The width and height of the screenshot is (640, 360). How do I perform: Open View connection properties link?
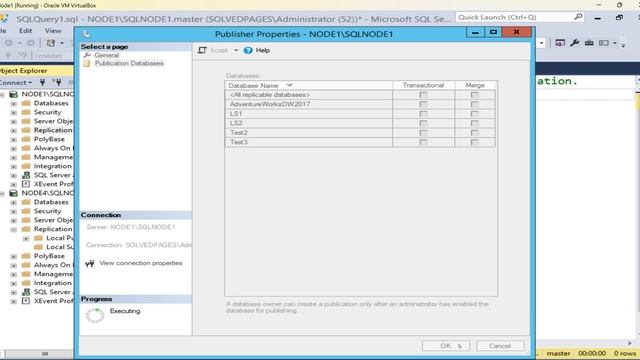(141, 263)
